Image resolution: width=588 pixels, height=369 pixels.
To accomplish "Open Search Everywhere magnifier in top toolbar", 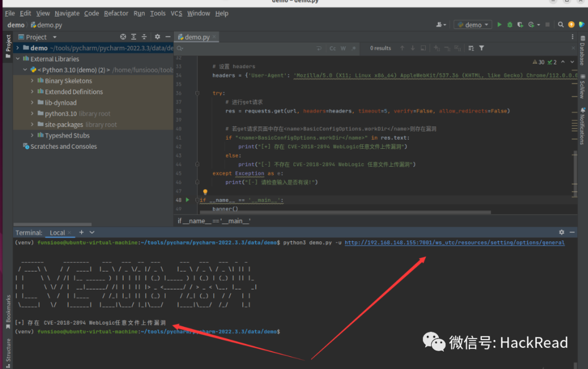I will [561, 25].
